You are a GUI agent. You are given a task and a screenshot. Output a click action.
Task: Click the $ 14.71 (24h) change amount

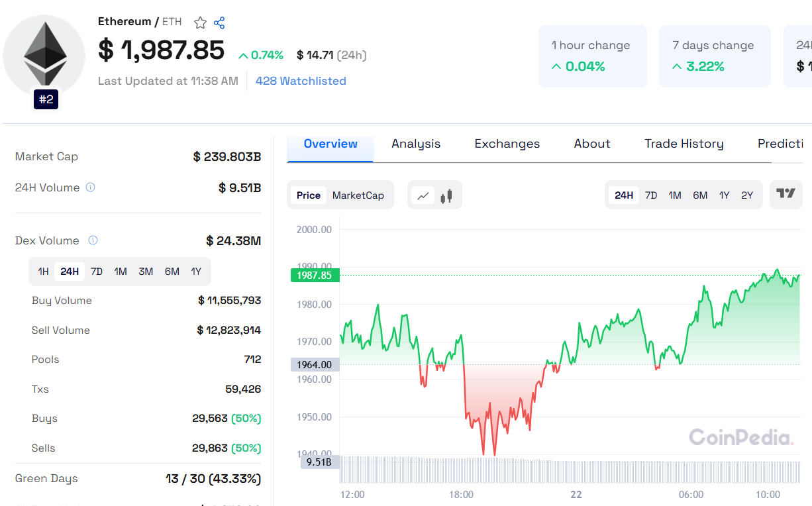point(332,55)
